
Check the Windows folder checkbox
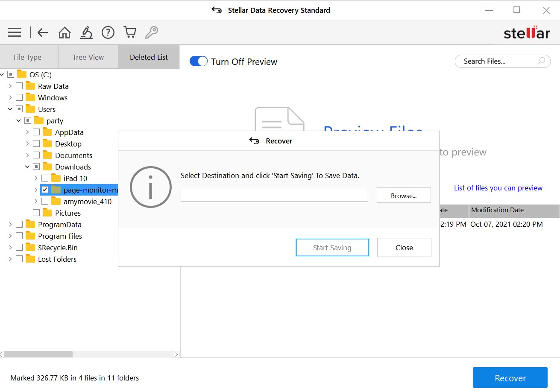click(19, 97)
